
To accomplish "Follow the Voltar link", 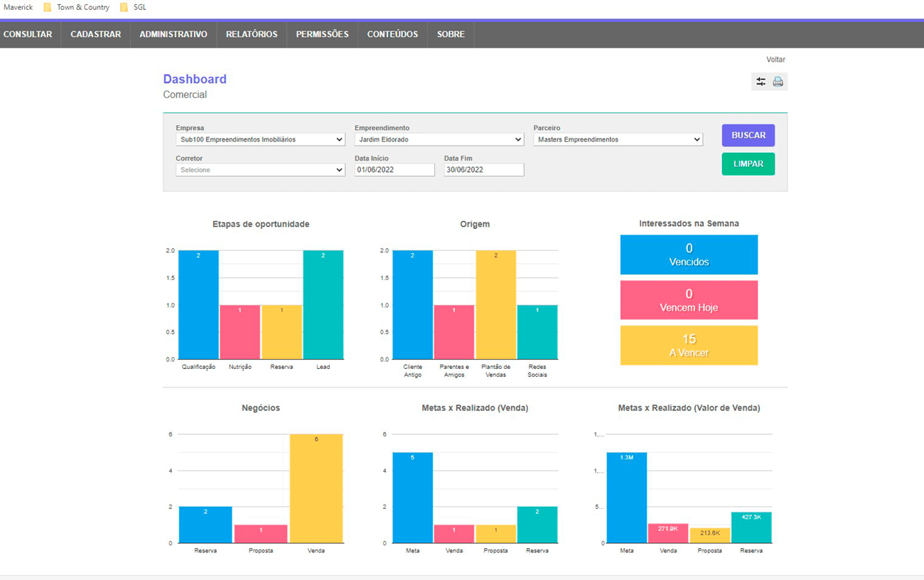I will 775,60.
